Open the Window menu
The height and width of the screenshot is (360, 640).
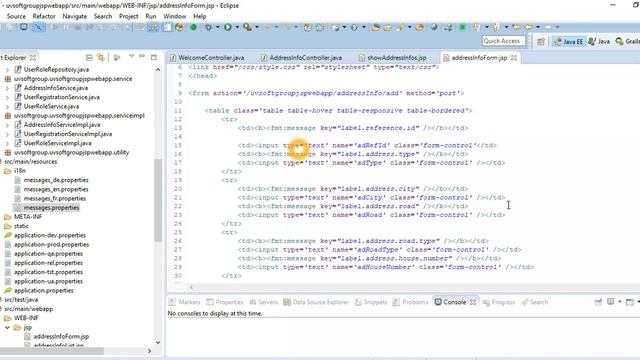click(175, 16)
